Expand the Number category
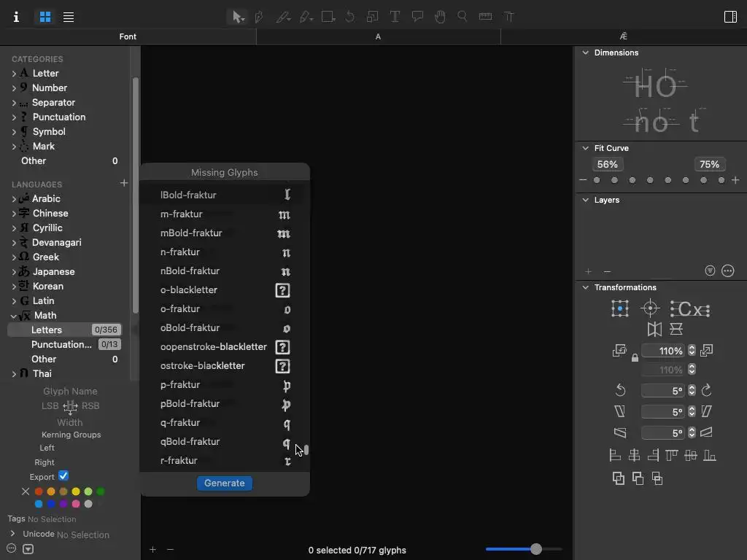The width and height of the screenshot is (747, 560). [x=14, y=88]
